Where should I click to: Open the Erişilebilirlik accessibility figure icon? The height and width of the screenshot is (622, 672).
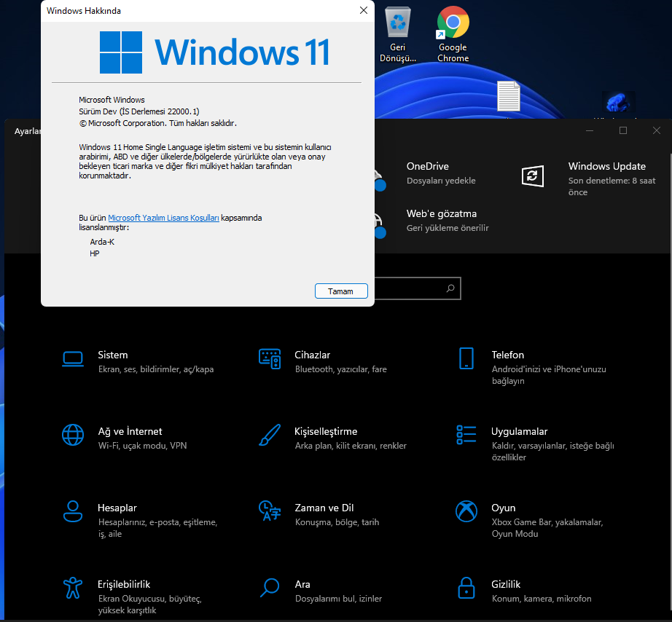[73, 587]
